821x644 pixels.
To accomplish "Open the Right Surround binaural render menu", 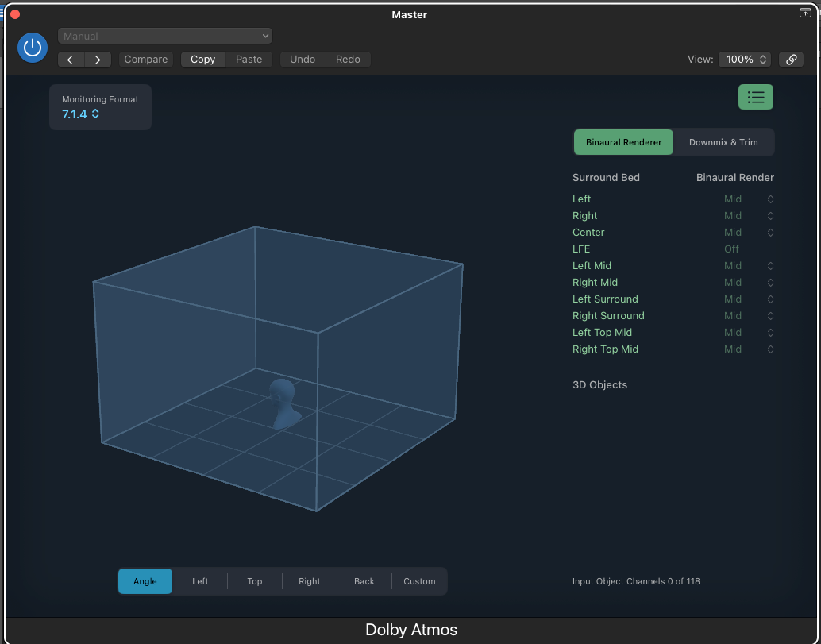I will pos(749,316).
